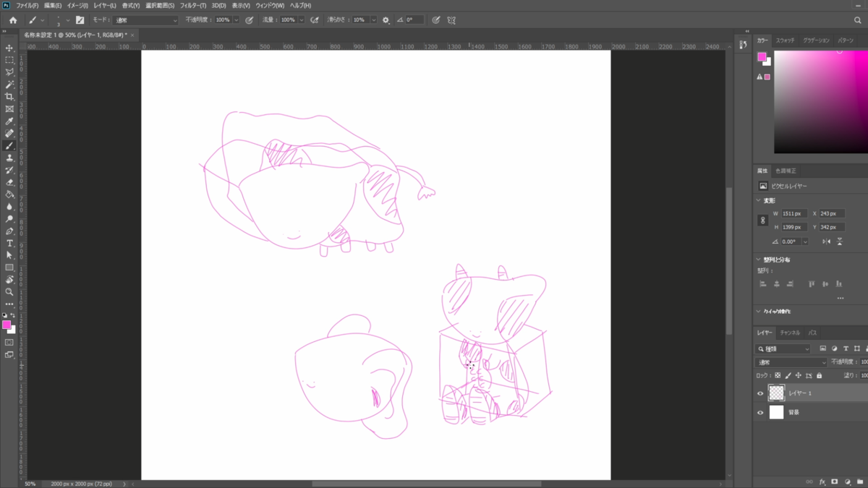Toggle width-height link constrain icon
This screenshot has height=488, width=868.
(x=762, y=221)
